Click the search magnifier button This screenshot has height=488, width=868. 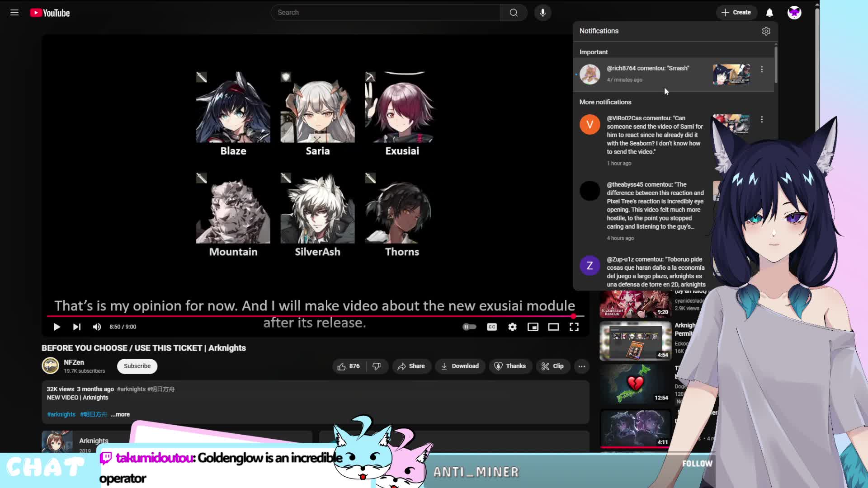pos(514,13)
